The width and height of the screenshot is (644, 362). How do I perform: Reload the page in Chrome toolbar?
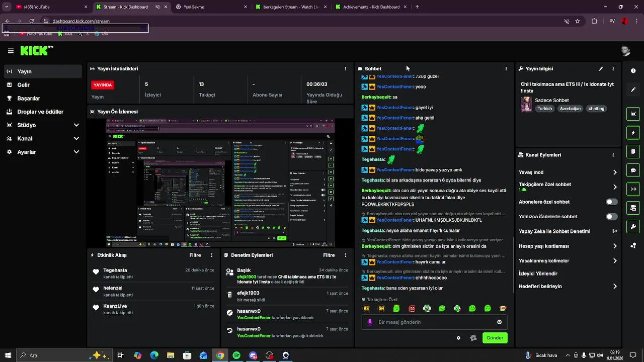click(x=32, y=21)
